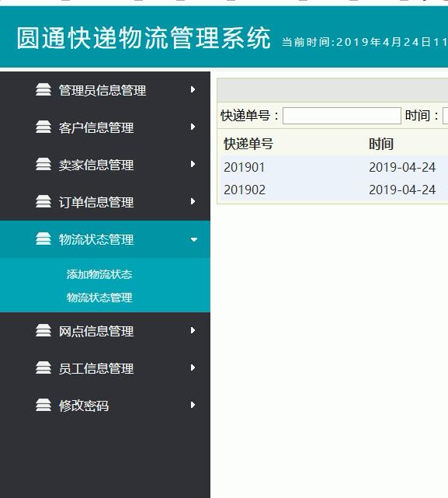Click the 快递单号 column header
The width and height of the screenshot is (448, 498).
[248, 144]
